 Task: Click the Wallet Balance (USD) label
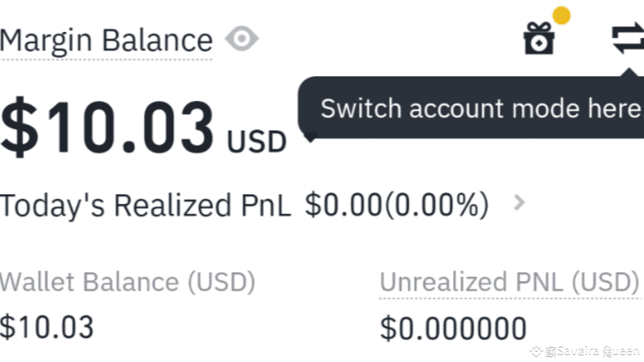coord(128,282)
